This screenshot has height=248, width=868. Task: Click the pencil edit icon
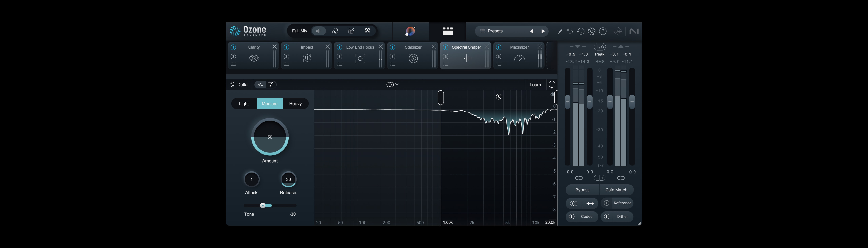click(x=560, y=31)
